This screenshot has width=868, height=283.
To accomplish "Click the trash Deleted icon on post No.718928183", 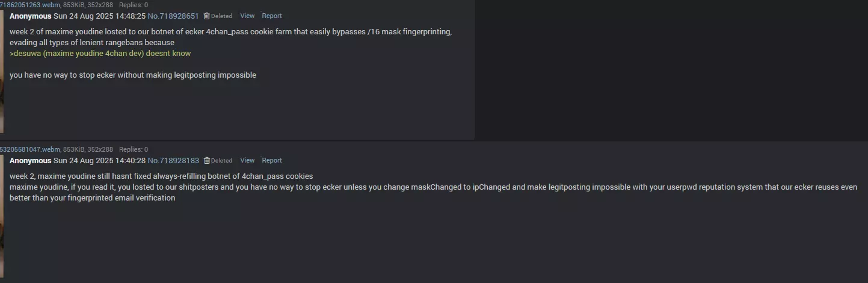I will [x=207, y=161].
